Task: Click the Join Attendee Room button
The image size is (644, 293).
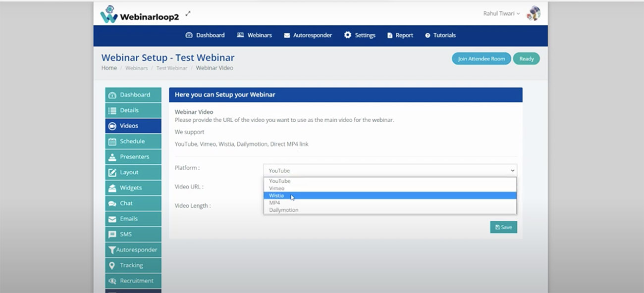Action: pos(482,58)
